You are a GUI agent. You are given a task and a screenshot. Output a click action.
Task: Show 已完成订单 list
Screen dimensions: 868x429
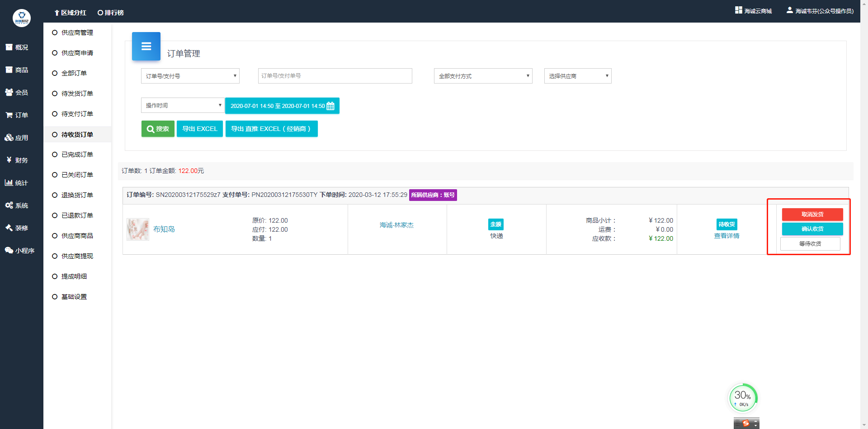pos(77,154)
